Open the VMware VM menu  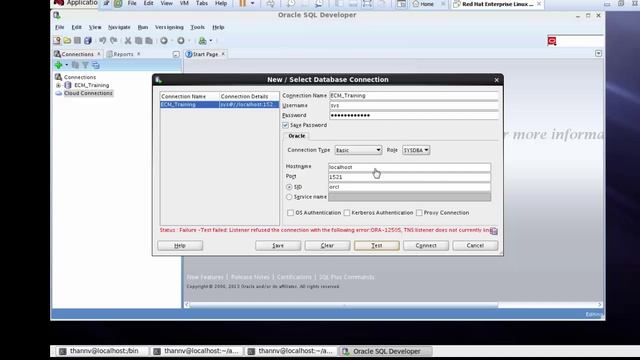(184, 3)
